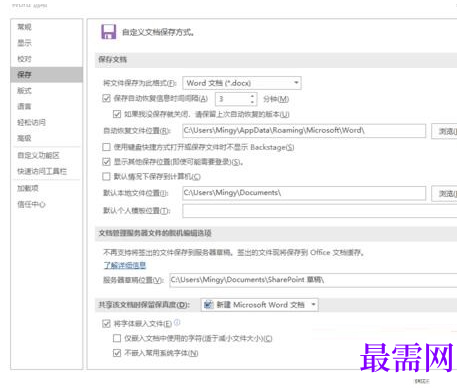Image resolution: width=472 pixels, height=389 pixels.
Task: Click the Word document icon in the fidelity dropdown
Action: pos(208,305)
